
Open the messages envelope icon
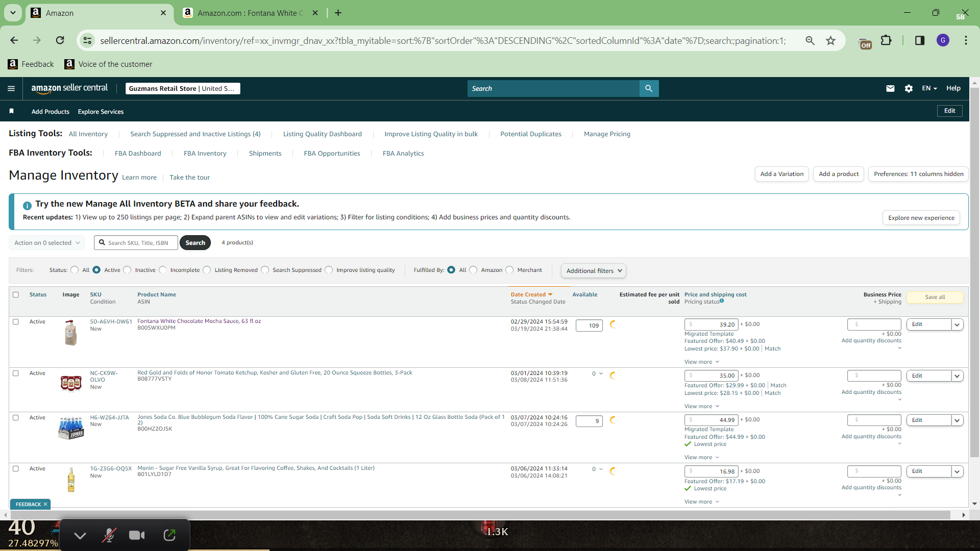click(x=890, y=88)
